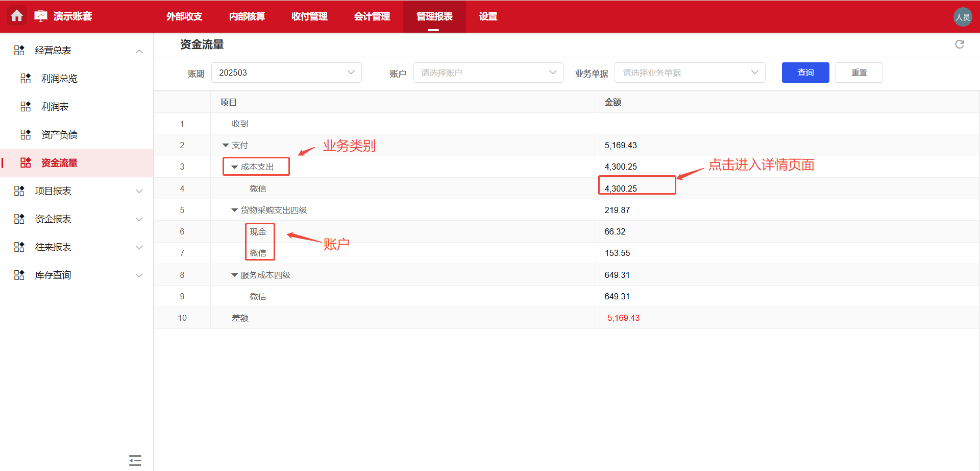Switch to the 外部收支 tab

click(184, 16)
